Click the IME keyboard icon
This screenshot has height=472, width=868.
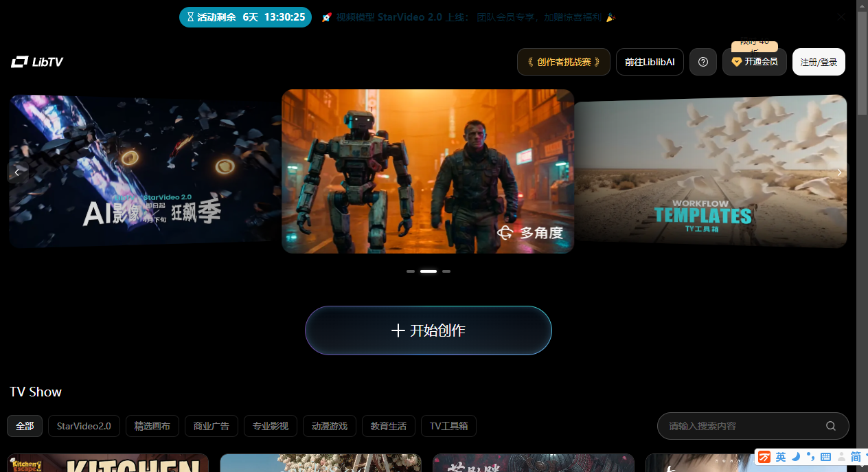click(x=826, y=457)
